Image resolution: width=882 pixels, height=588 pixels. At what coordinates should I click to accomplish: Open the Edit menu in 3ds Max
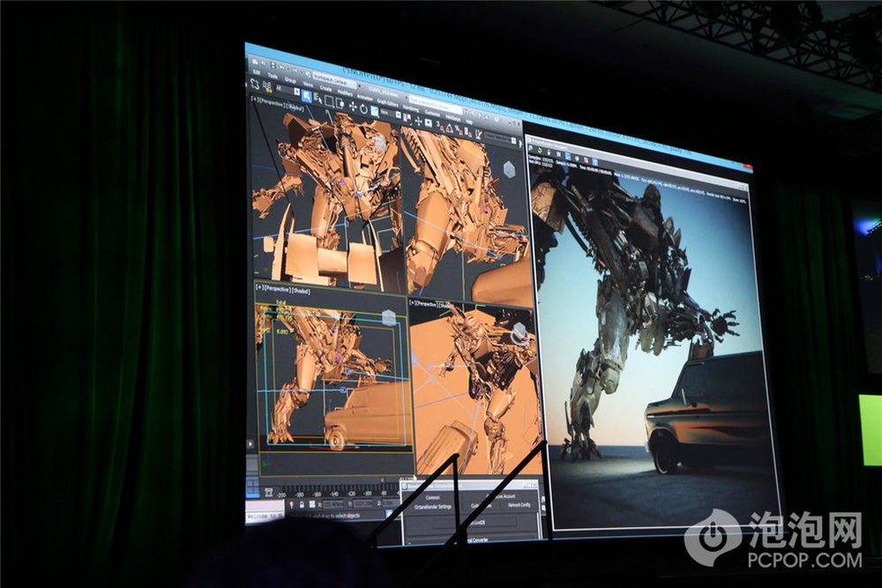coord(257,72)
